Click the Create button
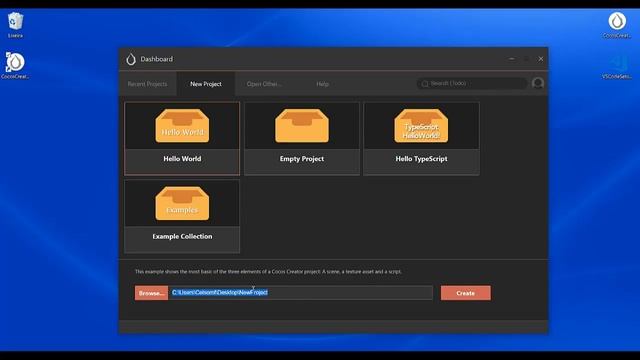640x360 pixels. tap(466, 293)
